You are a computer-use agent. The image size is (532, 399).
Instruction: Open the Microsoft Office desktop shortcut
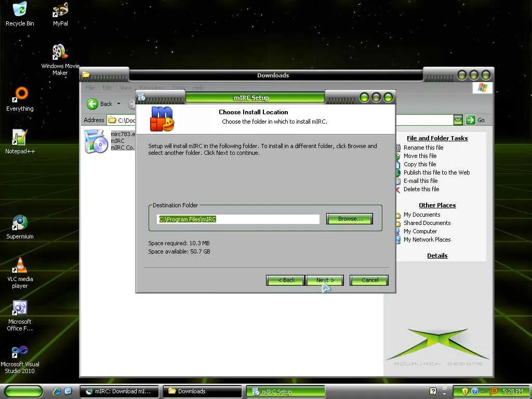point(20,315)
